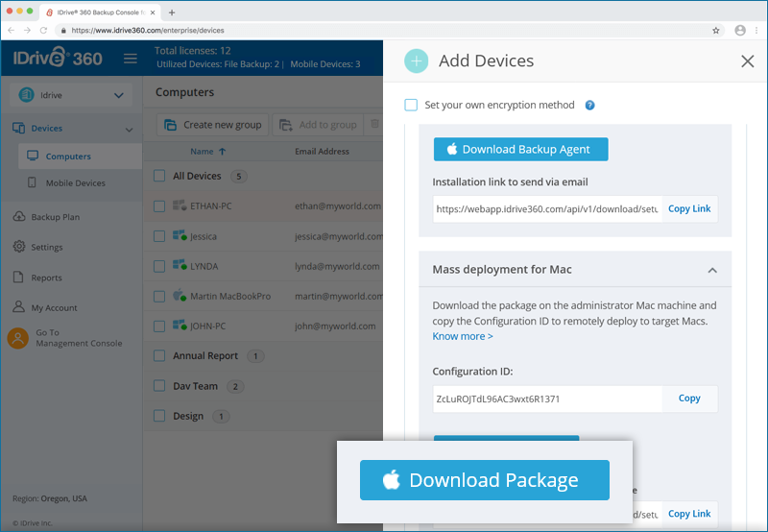Check the Dav Team group checkbox

(159, 385)
